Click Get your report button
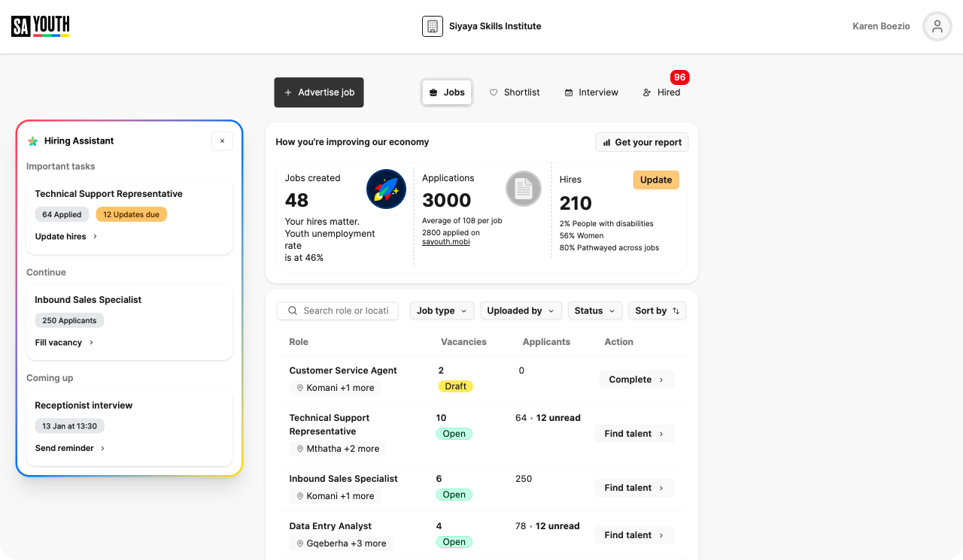 pos(642,142)
